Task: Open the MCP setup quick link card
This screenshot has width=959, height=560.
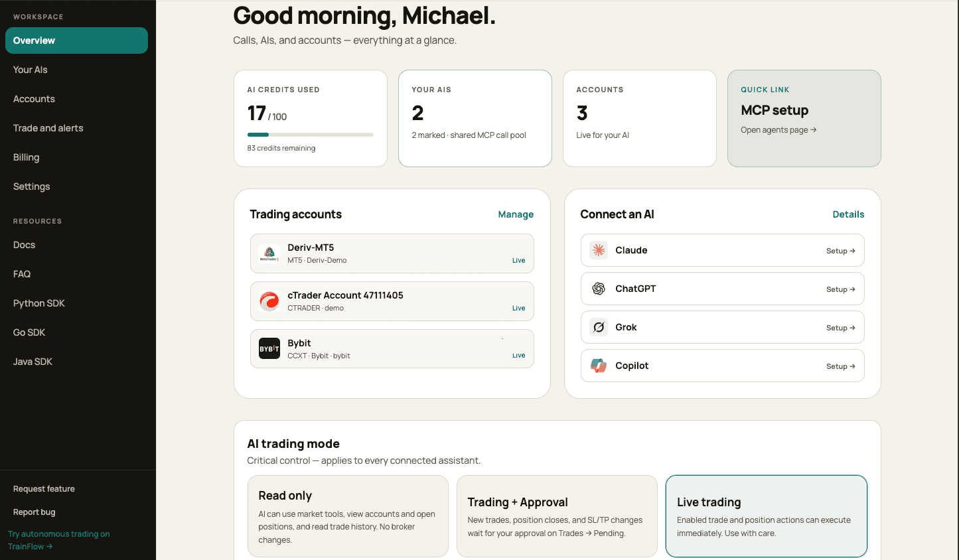Action: tap(804, 118)
